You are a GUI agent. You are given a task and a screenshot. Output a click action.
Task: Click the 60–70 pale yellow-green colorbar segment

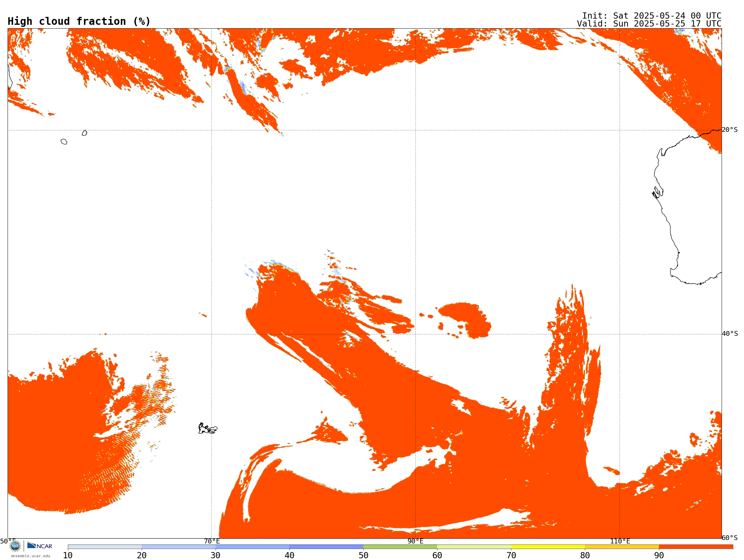pos(474,547)
